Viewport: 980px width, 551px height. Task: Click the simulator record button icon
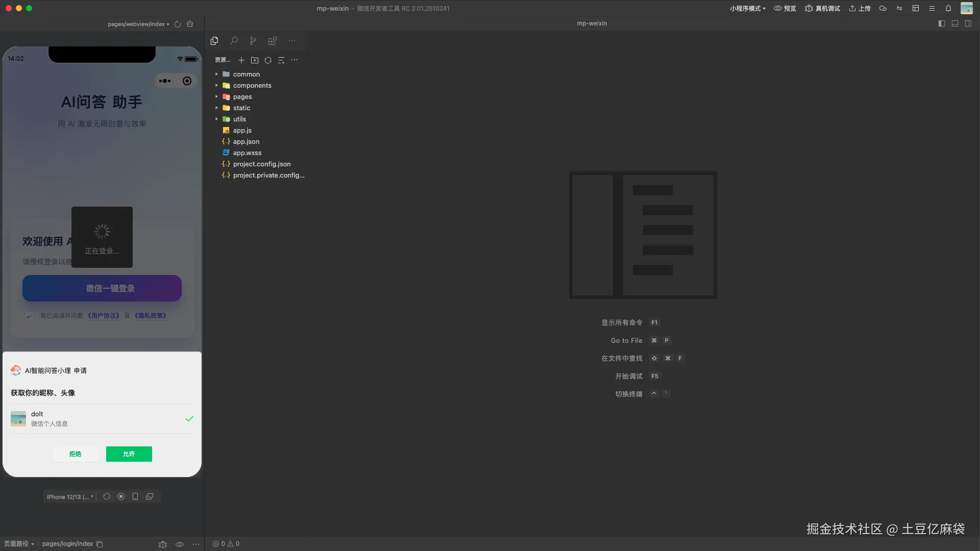point(121,496)
